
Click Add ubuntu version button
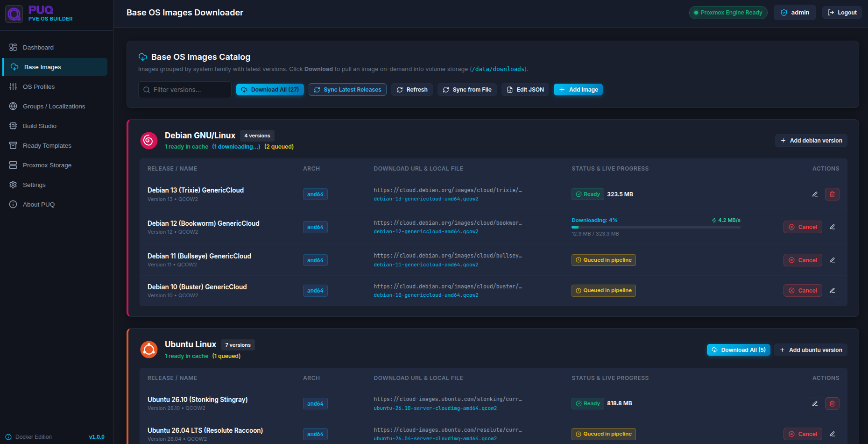coord(811,350)
